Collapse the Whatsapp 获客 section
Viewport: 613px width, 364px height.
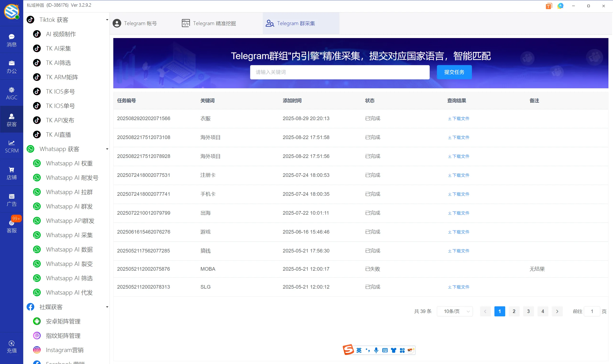(x=107, y=149)
